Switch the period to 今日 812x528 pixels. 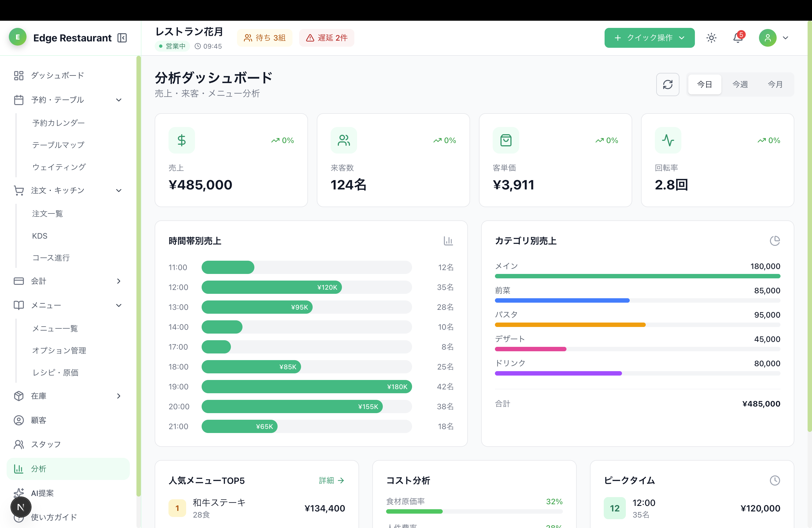point(704,84)
